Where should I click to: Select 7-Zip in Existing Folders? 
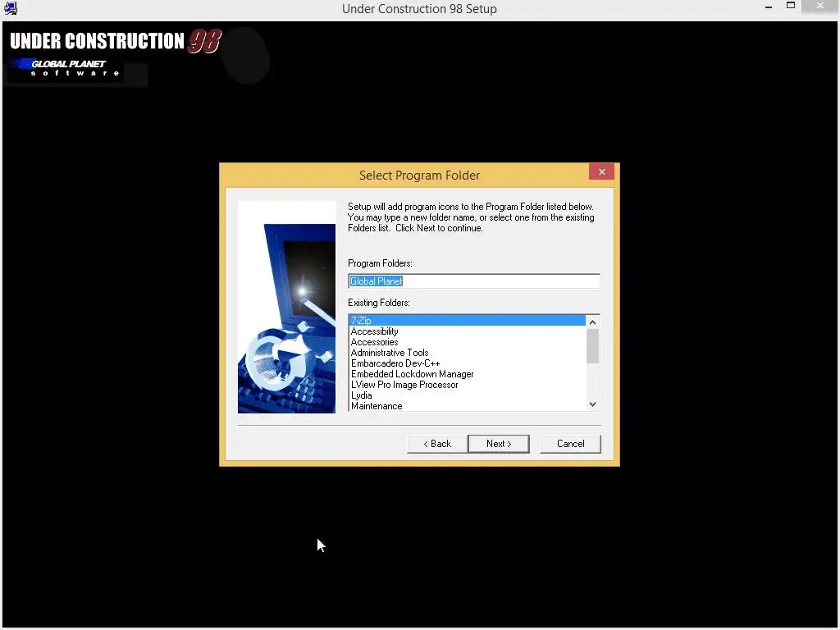(467, 321)
